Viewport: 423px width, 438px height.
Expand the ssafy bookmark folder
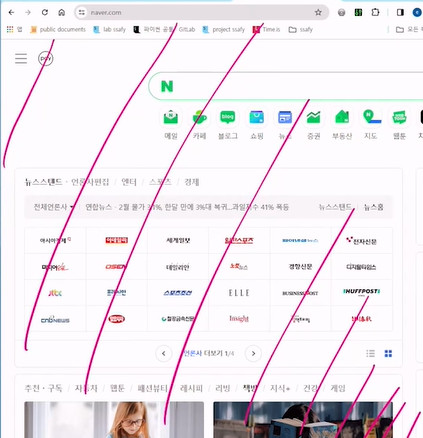pos(301,30)
